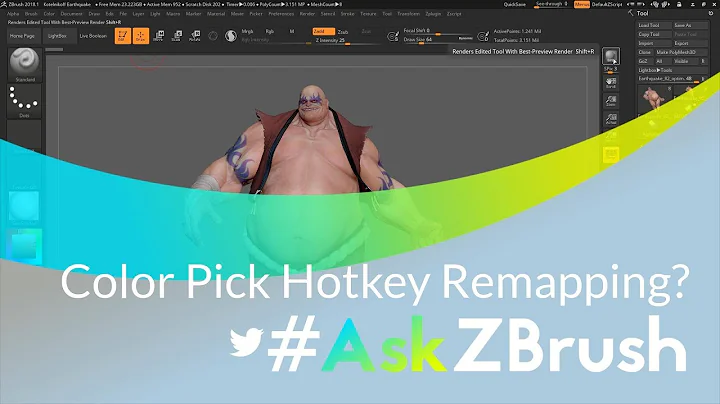Toggle Live Boolean
720x404 pixels.
coord(93,36)
